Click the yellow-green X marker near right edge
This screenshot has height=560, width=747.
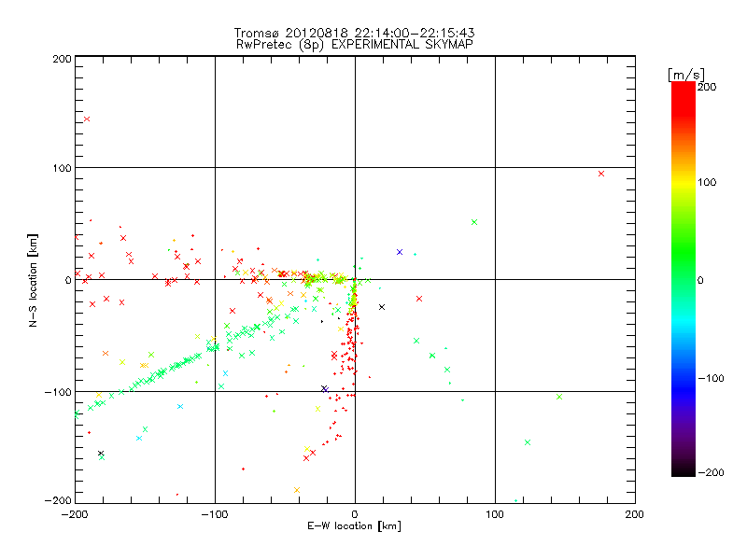558,397
